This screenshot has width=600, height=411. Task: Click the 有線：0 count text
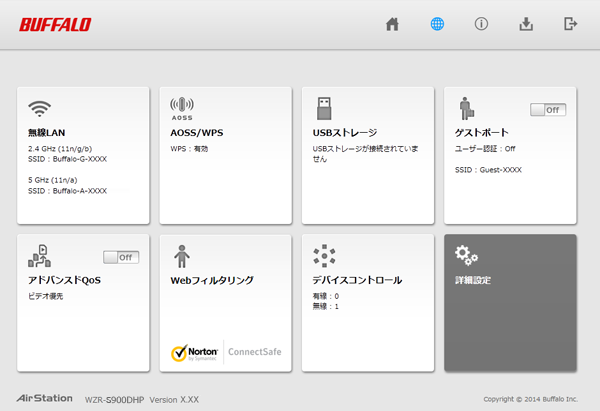click(x=326, y=296)
